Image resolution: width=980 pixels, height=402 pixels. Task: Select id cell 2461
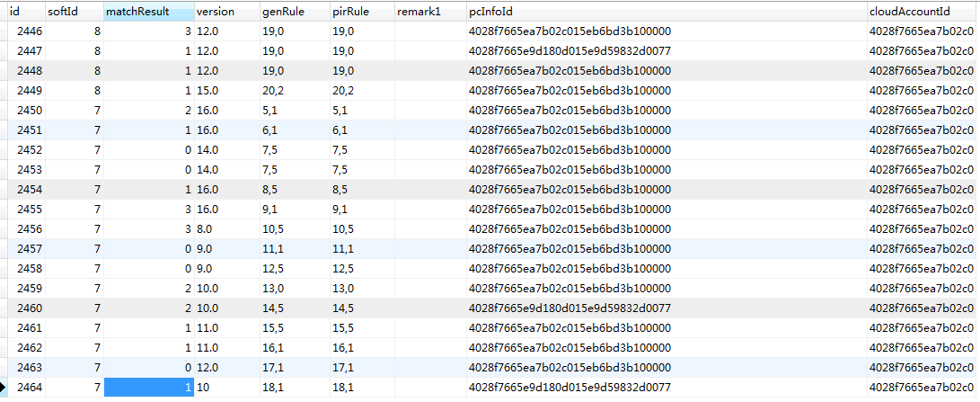[26, 327]
